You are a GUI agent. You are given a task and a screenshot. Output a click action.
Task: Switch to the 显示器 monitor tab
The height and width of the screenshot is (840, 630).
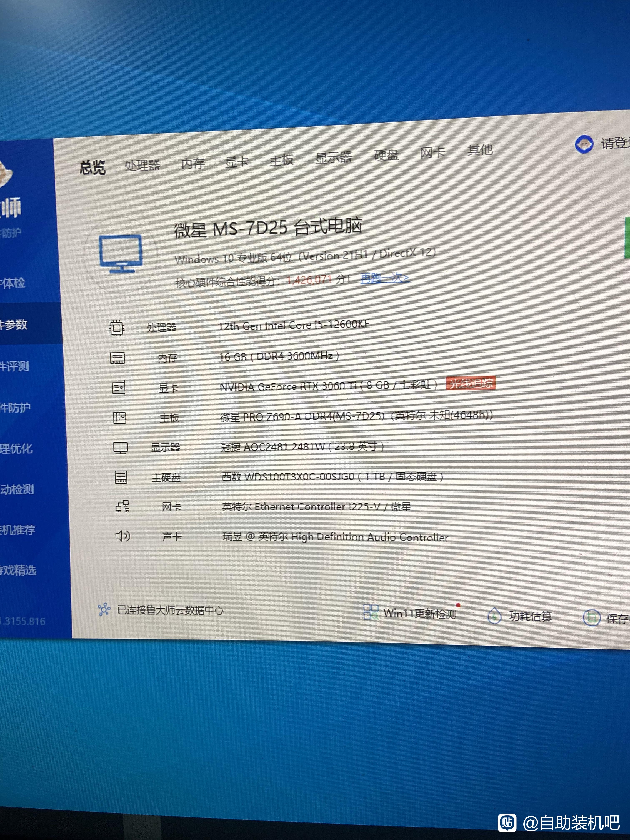coord(334,157)
